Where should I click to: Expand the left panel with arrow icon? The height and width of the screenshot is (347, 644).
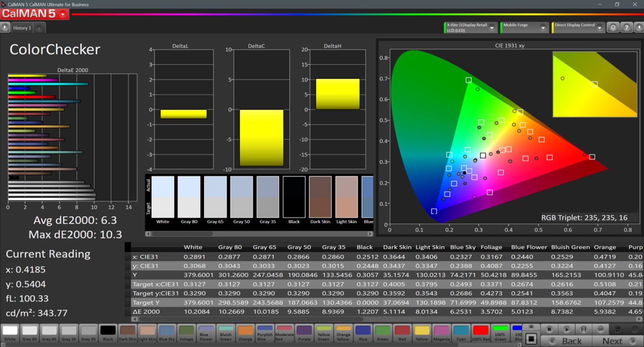[x=5, y=27]
